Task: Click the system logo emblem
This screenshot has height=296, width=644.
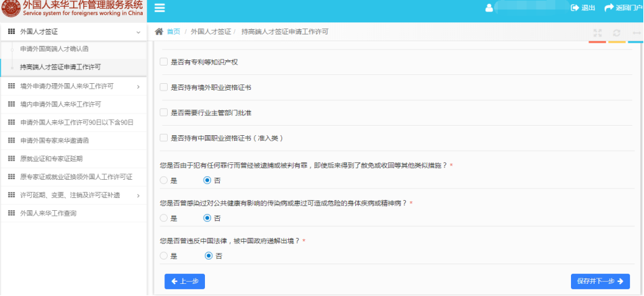Action: tap(11, 8)
